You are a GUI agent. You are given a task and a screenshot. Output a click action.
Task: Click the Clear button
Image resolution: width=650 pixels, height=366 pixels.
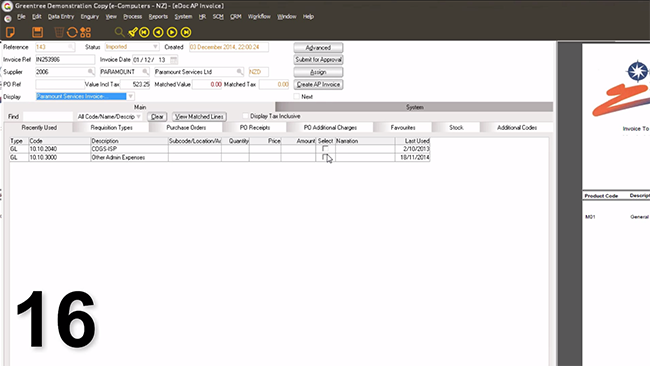point(157,117)
